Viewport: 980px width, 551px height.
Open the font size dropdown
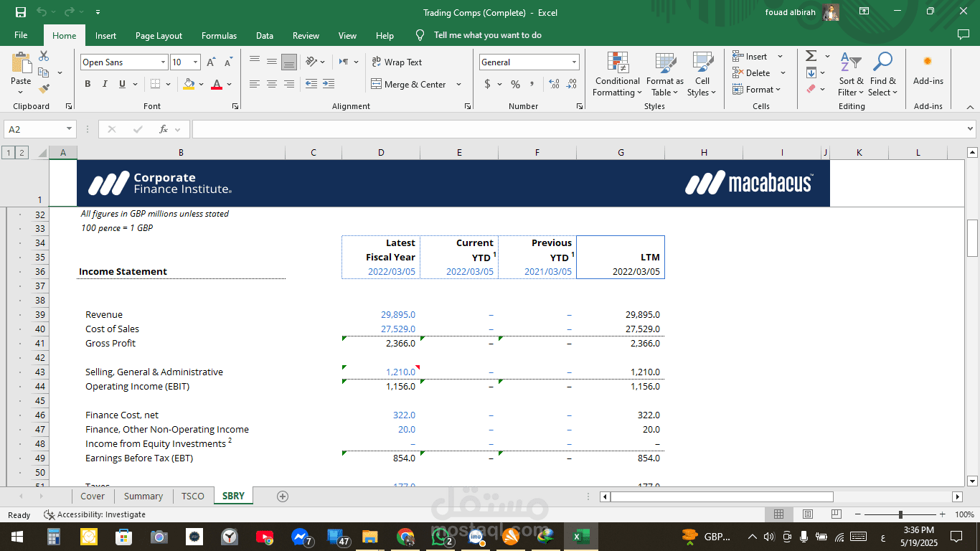coord(197,62)
